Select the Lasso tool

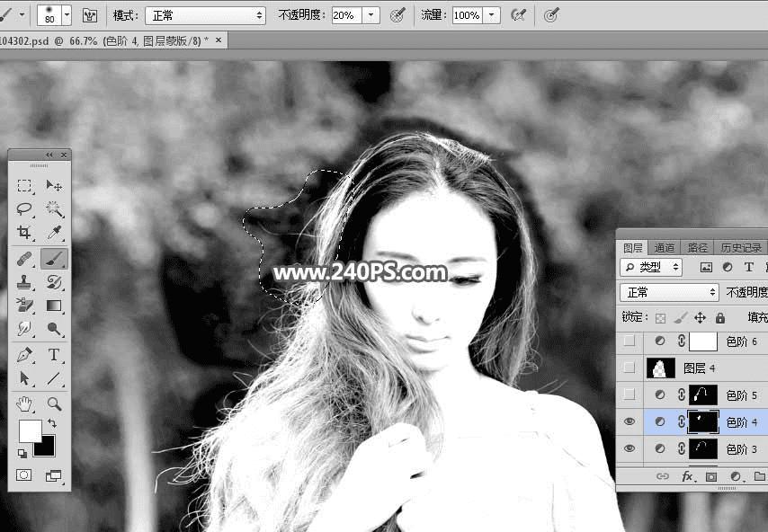[x=24, y=209]
